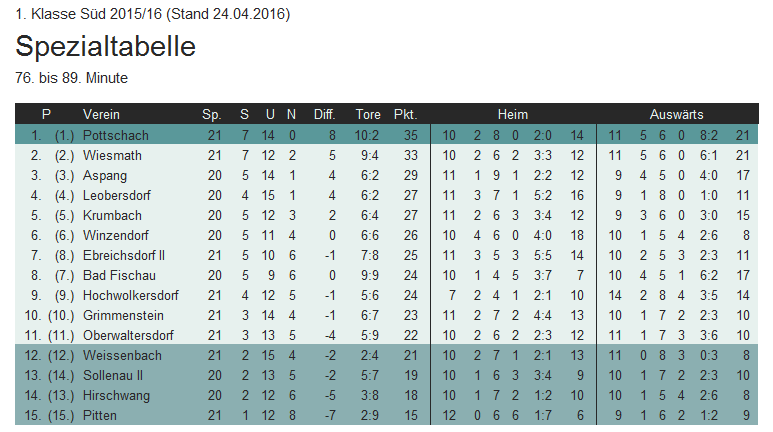Viewport: 773px width, 432px height.
Task: Click Sollenau II team name
Action: coord(113,375)
